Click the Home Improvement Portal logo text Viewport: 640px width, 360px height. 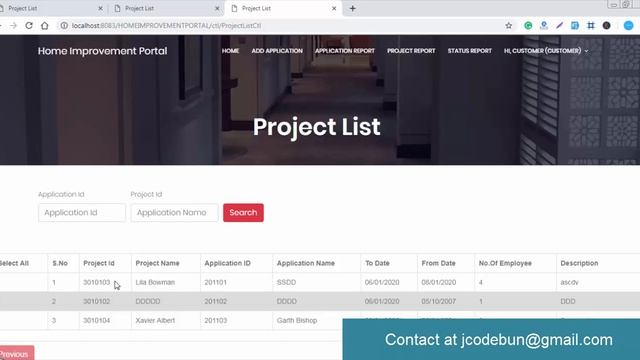[102, 51]
